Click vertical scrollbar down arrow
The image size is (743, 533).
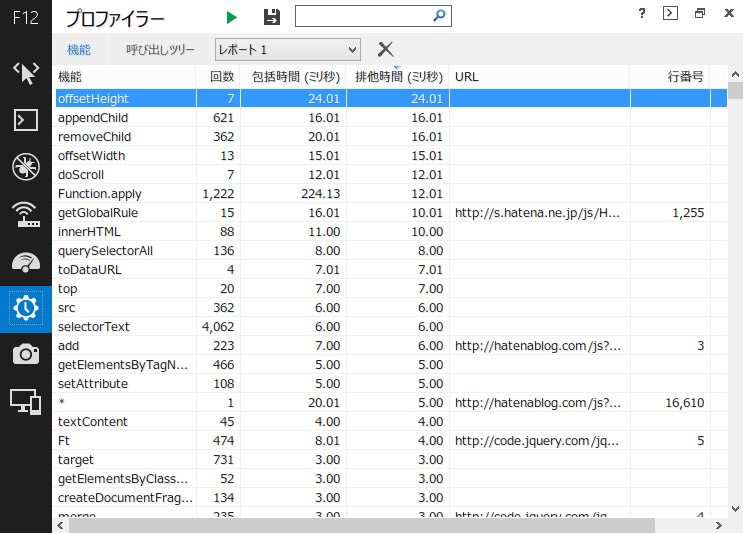pyautogui.click(x=735, y=509)
